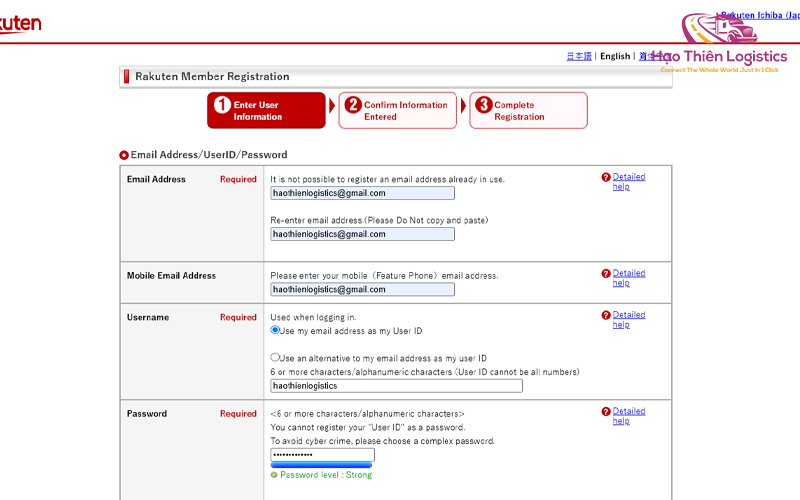Click help icon in Password row
This screenshot has width=800, height=500.
point(606,412)
